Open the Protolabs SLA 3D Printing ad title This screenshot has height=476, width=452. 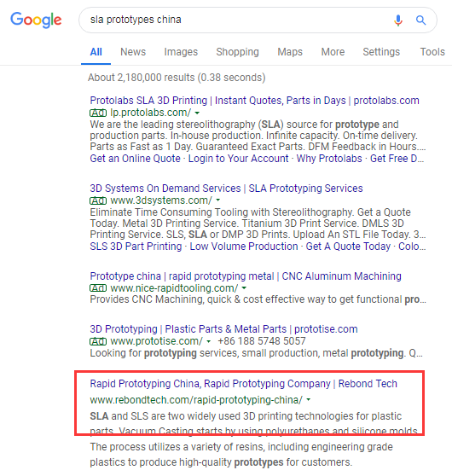pyautogui.click(x=254, y=101)
